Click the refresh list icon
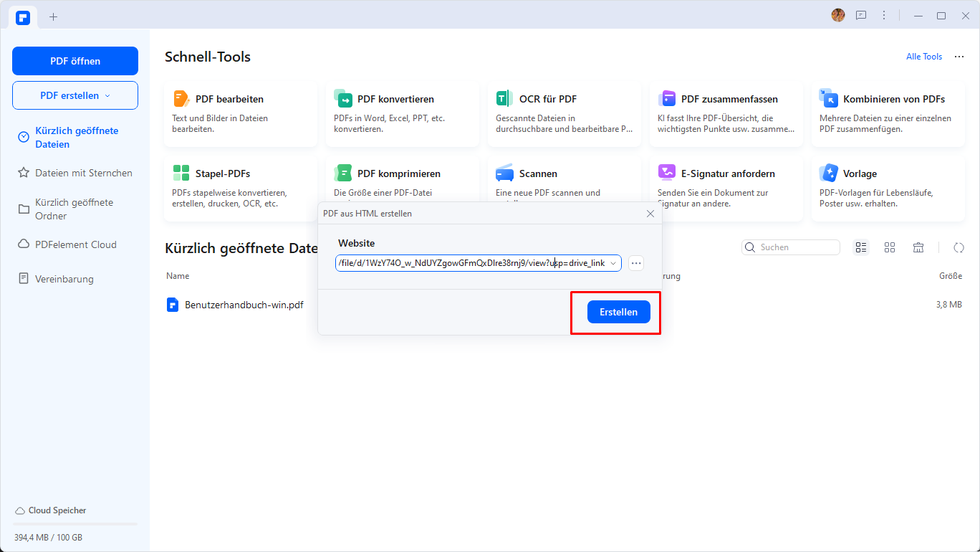The height and width of the screenshot is (552, 980). pyautogui.click(x=959, y=247)
